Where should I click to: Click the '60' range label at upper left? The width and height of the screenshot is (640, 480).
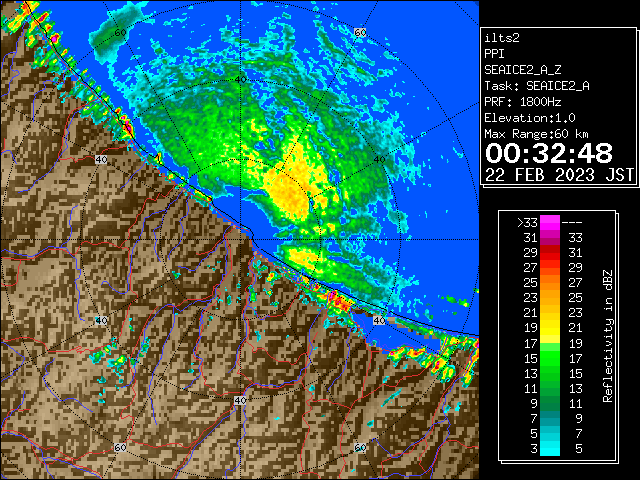120,33
